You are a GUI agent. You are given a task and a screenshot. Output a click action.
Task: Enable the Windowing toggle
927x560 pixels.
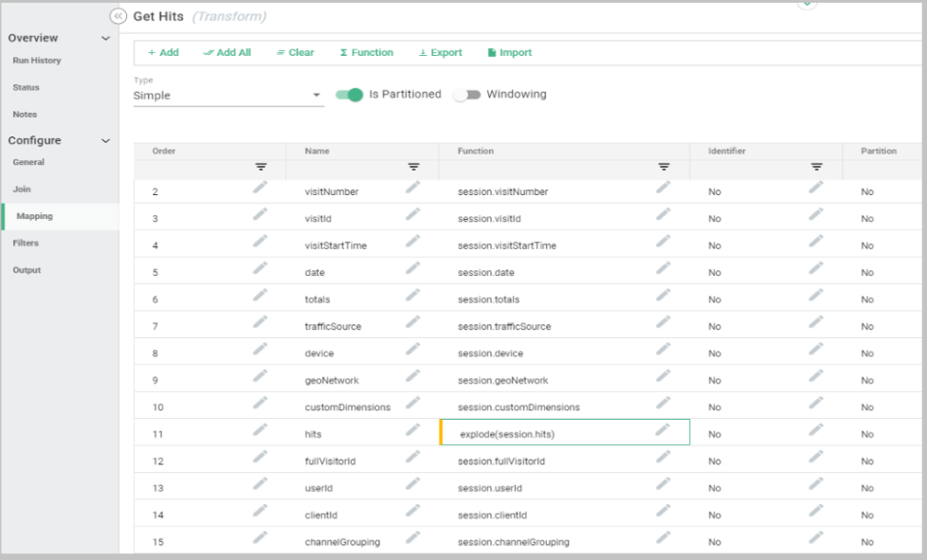pyautogui.click(x=466, y=95)
